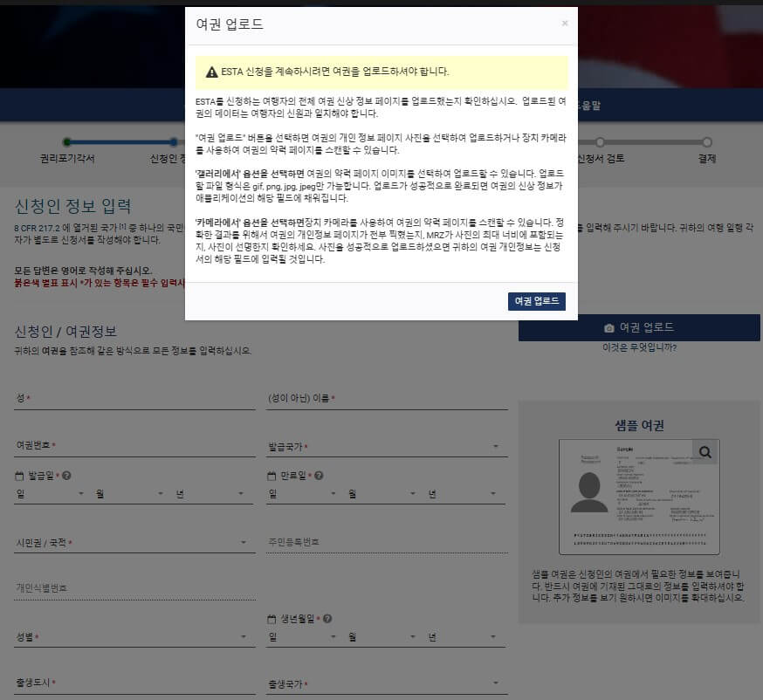Open the 시민권 / 국적 dropdown

tap(244, 542)
